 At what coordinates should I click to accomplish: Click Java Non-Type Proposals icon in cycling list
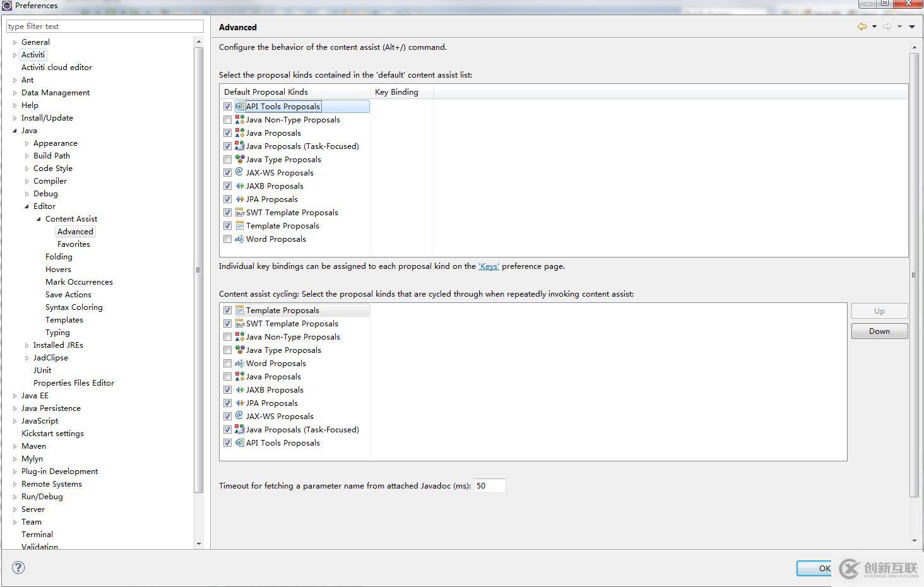[240, 336]
